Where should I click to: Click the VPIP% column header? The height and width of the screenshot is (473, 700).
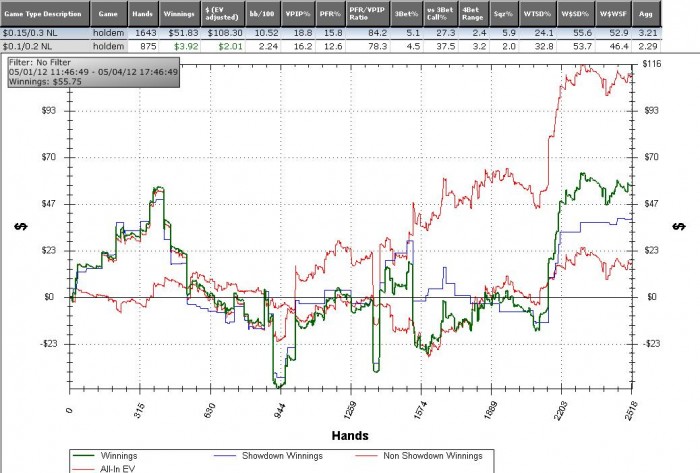(x=298, y=14)
